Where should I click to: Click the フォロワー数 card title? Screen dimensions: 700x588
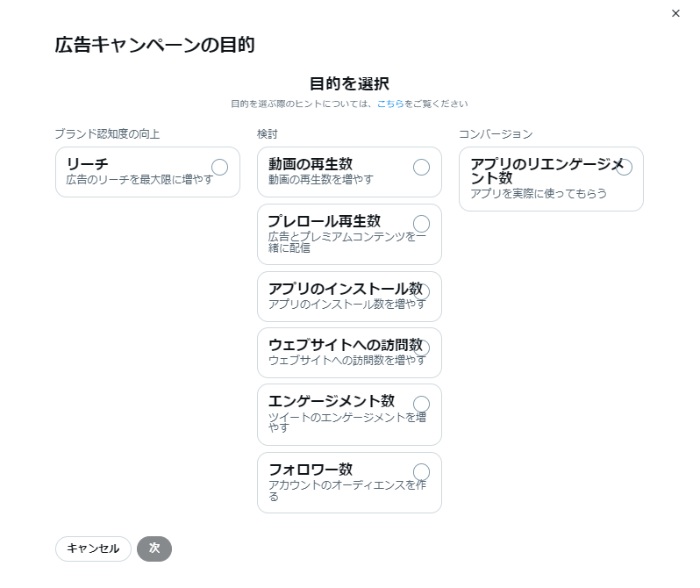pos(311,470)
